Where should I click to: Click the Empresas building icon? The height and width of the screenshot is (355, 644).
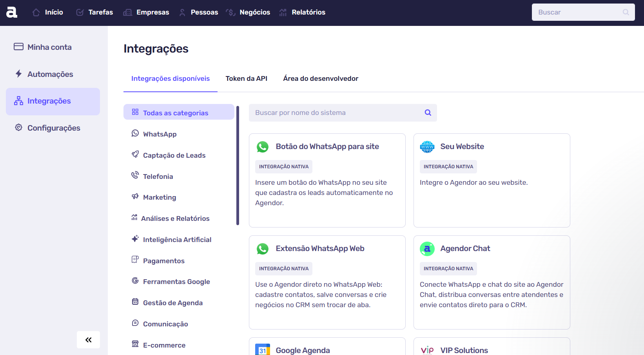[x=127, y=12]
